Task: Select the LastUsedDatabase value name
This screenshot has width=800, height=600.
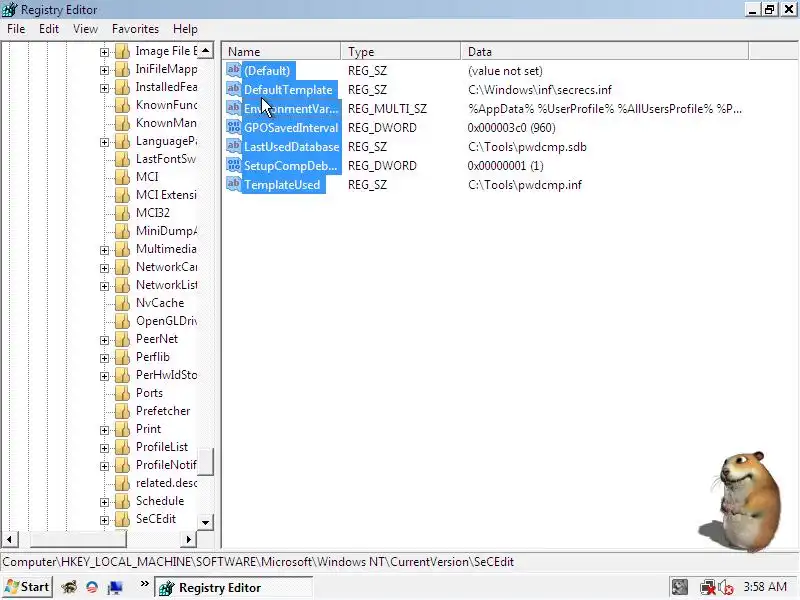Action: coord(291,146)
